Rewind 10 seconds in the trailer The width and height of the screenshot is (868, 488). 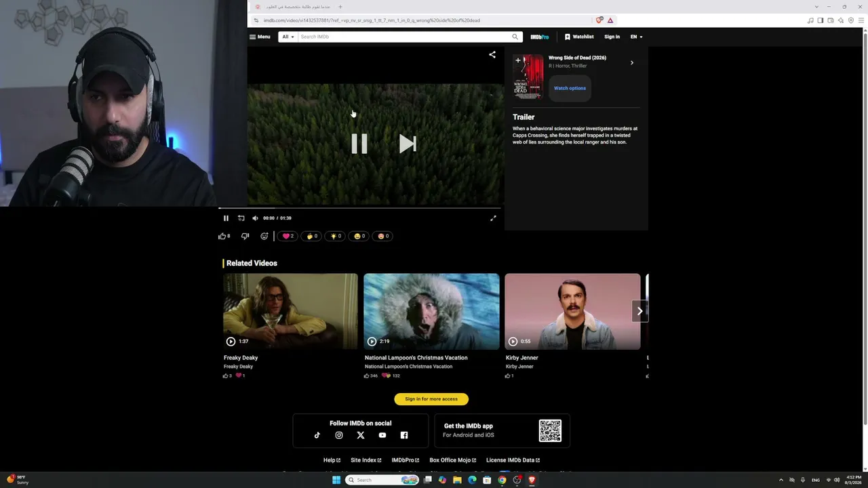pos(241,218)
